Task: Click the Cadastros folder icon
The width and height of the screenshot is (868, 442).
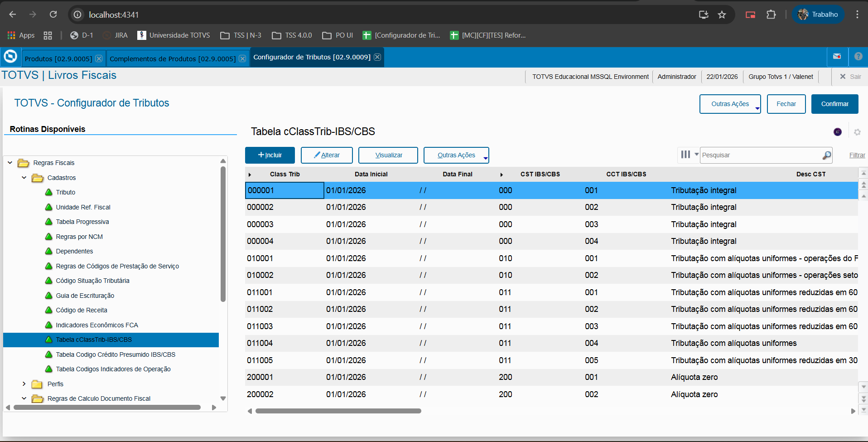Action: pyautogui.click(x=38, y=178)
